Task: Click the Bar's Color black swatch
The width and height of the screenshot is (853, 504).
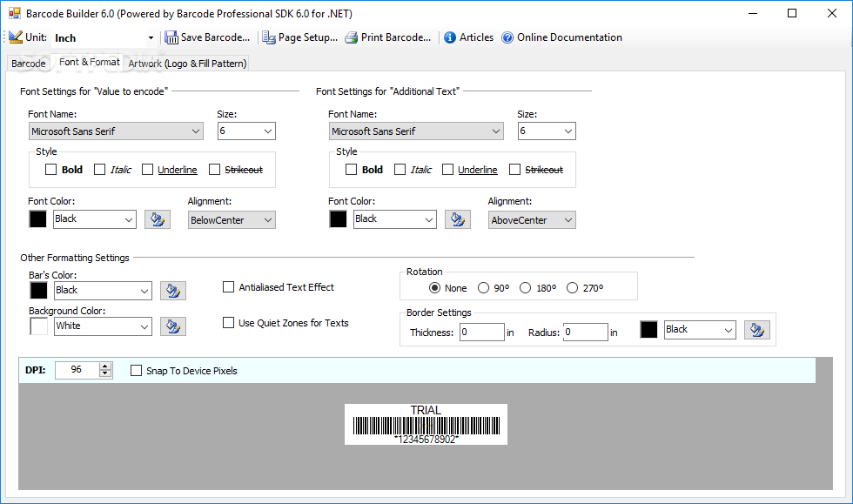Action: point(38,291)
